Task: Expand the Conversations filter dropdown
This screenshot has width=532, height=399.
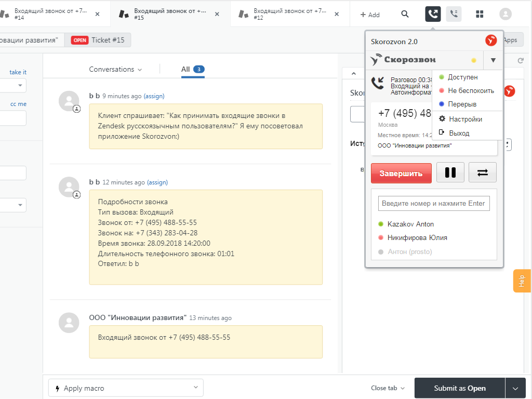Action: pos(115,69)
